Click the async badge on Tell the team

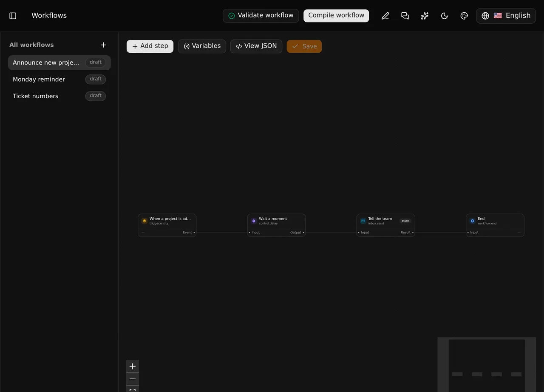(x=405, y=221)
